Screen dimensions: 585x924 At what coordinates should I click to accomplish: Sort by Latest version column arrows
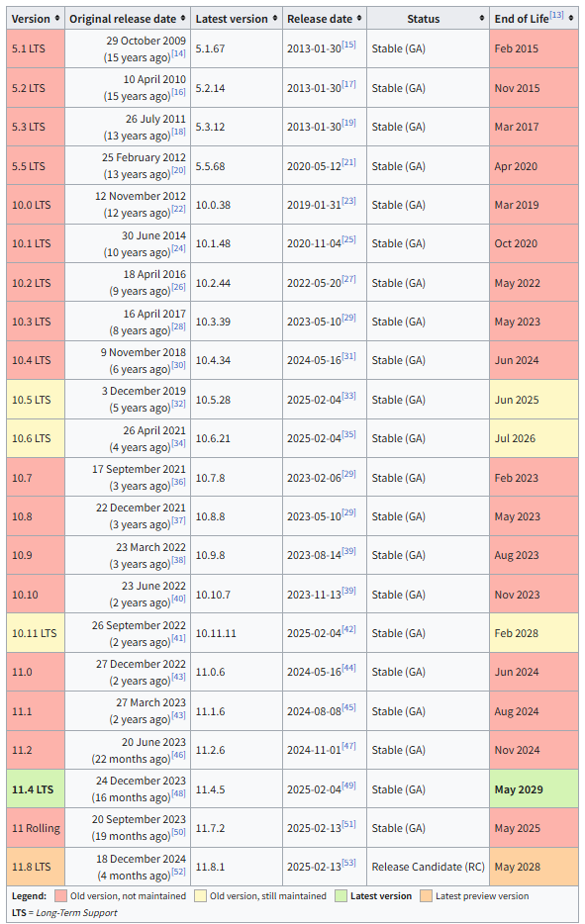coord(275,19)
